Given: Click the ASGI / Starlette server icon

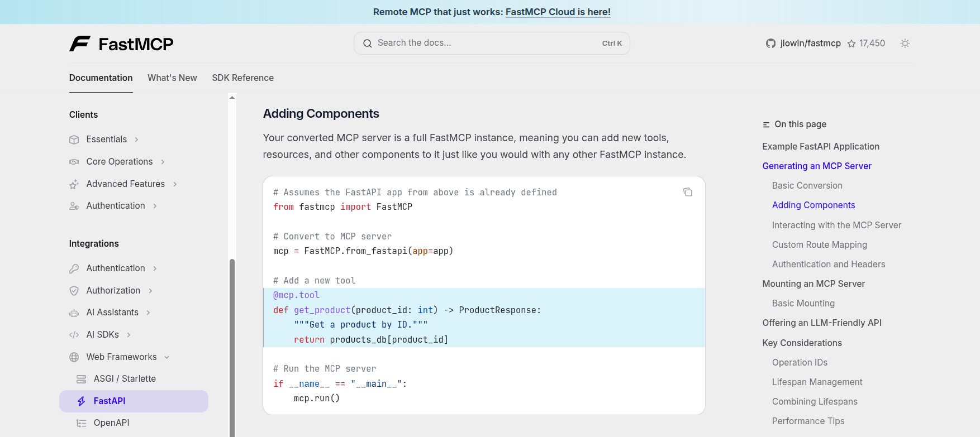Looking at the screenshot, I should click(x=82, y=379).
